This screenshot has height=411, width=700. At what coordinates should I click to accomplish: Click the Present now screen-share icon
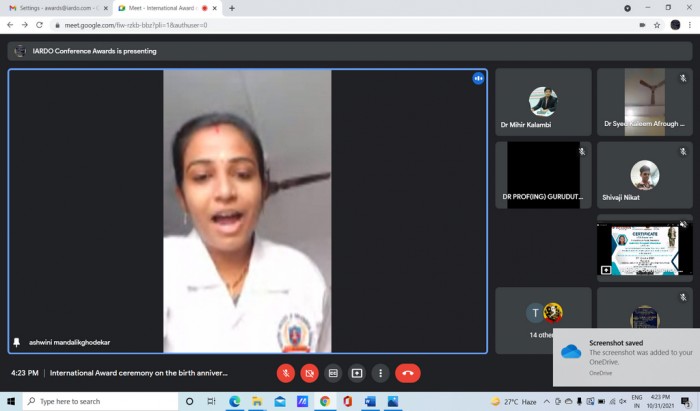tap(357, 373)
